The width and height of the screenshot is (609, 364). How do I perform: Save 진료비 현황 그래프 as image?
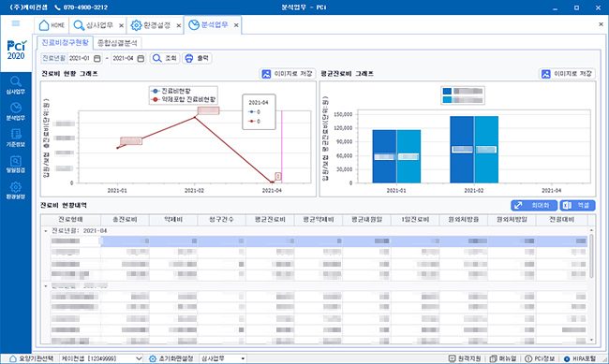tap(288, 74)
